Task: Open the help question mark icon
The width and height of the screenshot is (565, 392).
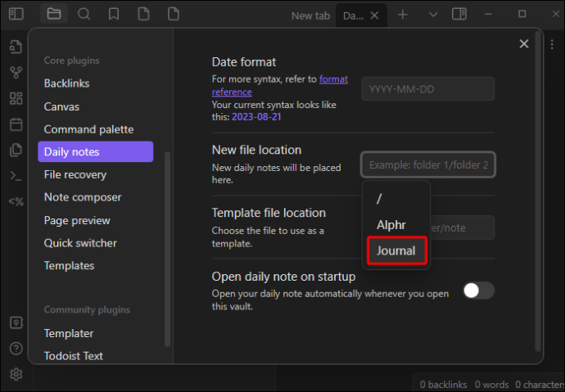Action: pyautogui.click(x=16, y=349)
